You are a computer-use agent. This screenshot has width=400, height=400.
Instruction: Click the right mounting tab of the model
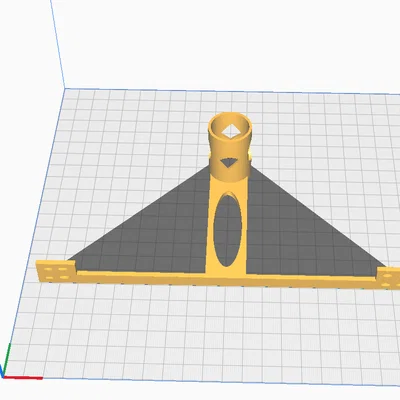pos(388,278)
